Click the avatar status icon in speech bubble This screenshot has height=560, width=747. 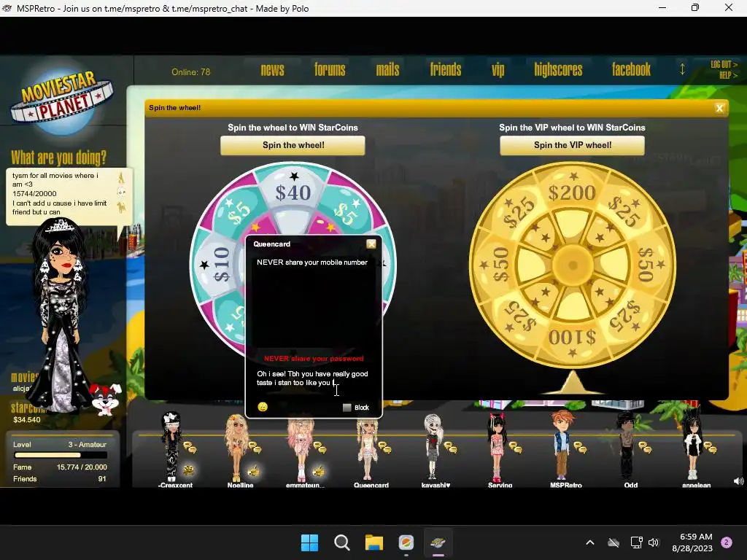(122, 178)
